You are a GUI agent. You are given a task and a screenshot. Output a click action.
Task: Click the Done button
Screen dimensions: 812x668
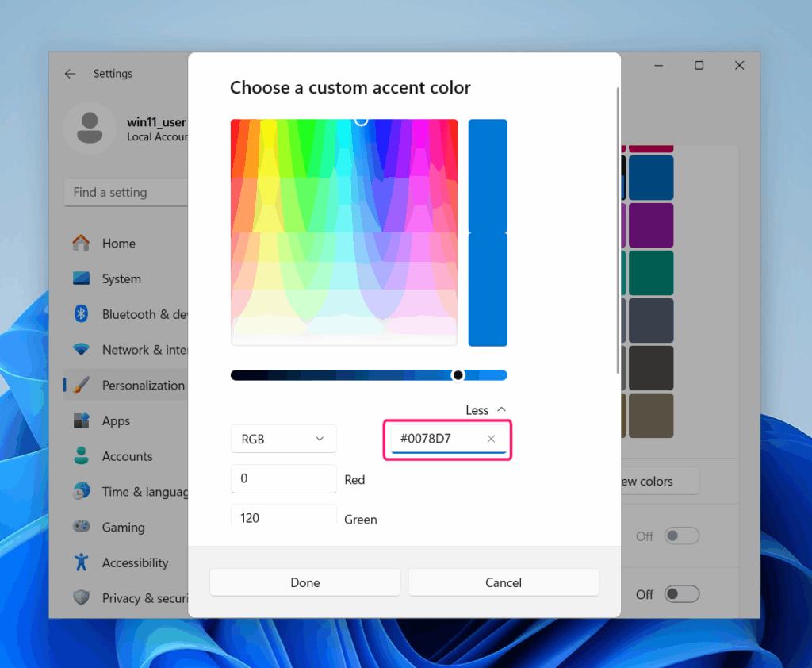point(305,582)
